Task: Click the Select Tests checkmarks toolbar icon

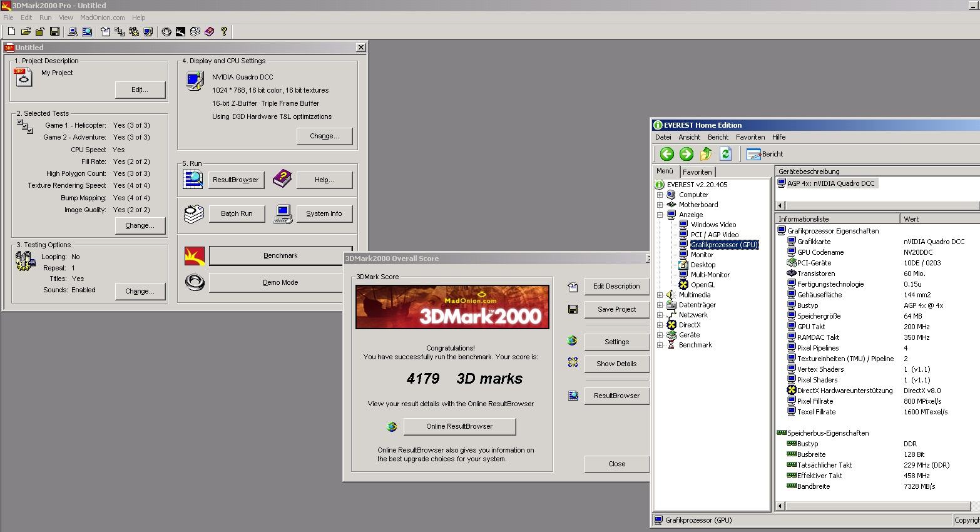Action: (x=120, y=31)
